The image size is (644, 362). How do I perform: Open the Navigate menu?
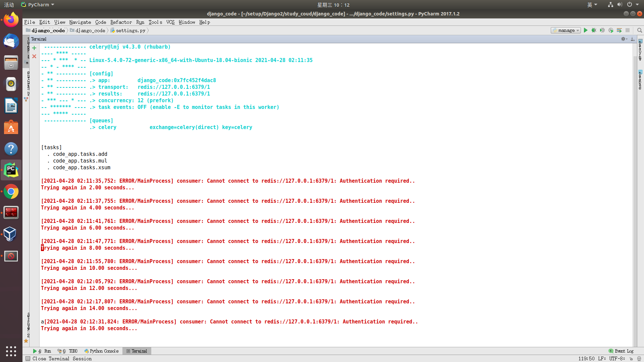click(x=80, y=22)
